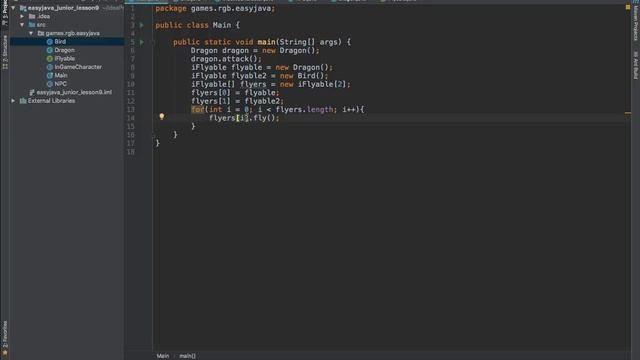Collapse the src folder
Screen dimensions: 640x360
coord(22,25)
